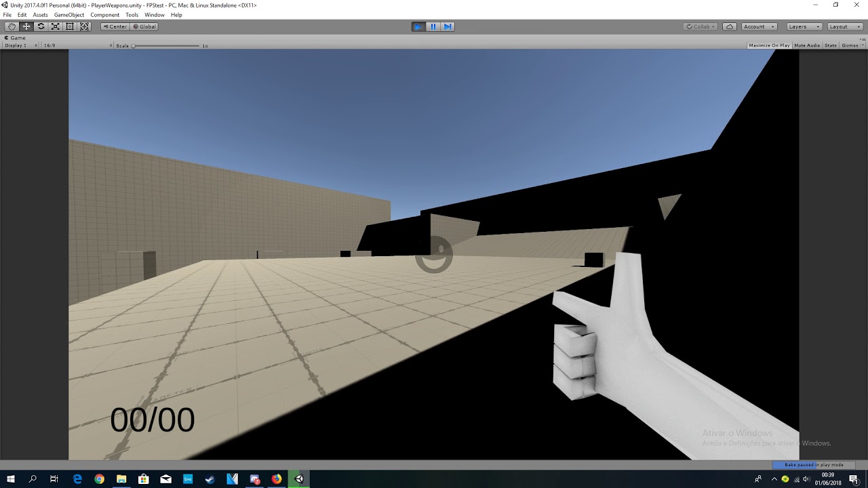
Task: Open the GameObject menu
Action: (69, 15)
